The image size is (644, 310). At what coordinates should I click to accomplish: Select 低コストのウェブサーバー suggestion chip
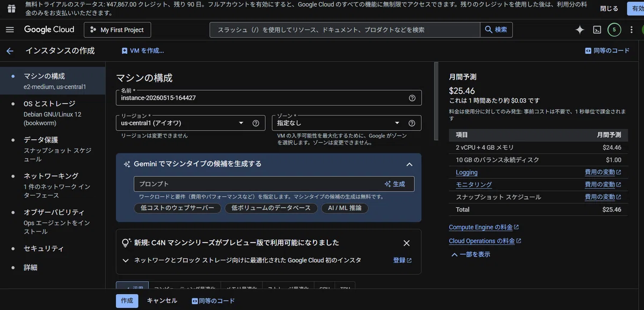[x=177, y=208]
